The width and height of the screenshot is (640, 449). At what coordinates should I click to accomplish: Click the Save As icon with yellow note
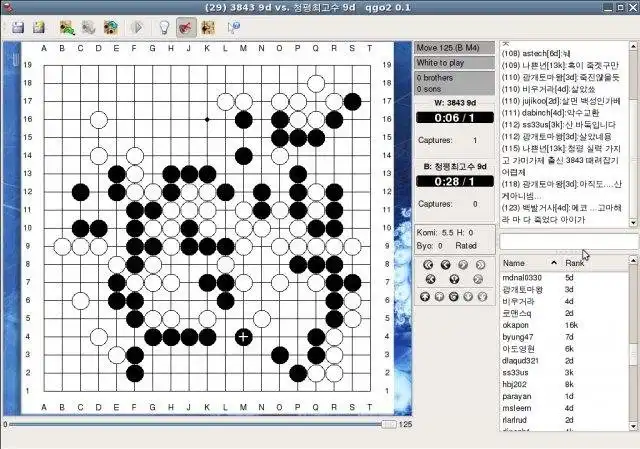pos(39,27)
